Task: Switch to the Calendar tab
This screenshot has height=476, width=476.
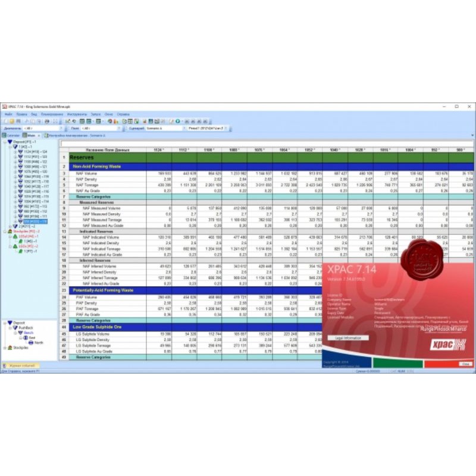Action: point(11,136)
